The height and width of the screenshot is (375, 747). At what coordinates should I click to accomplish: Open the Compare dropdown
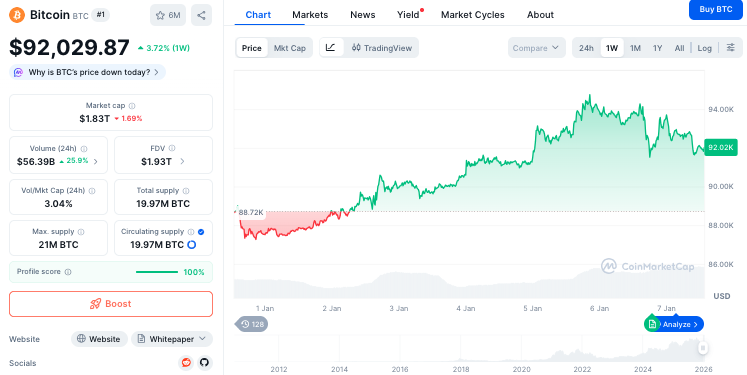[536, 48]
